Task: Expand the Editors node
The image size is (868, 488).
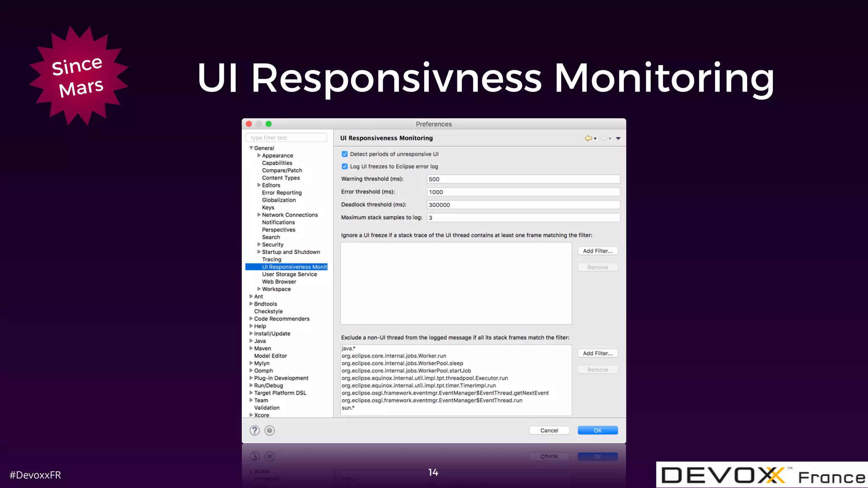Action: click(259, 185)
